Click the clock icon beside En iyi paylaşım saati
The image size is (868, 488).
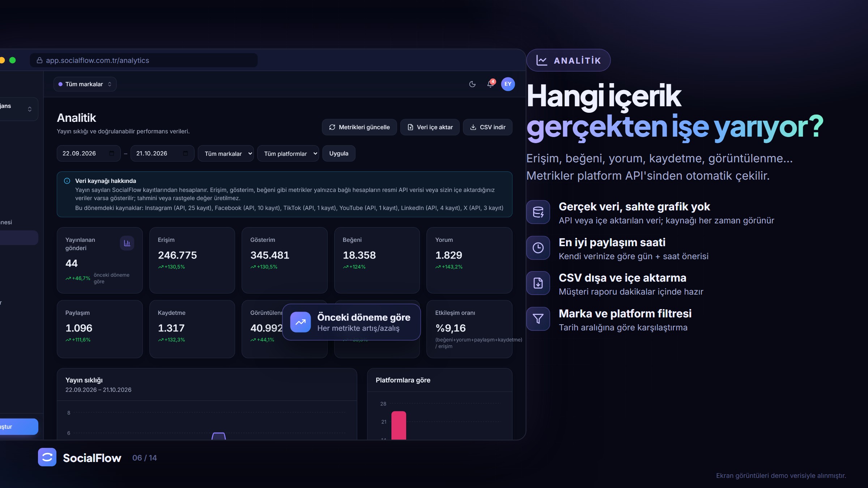pyautogui.click(x=538, y=248)
